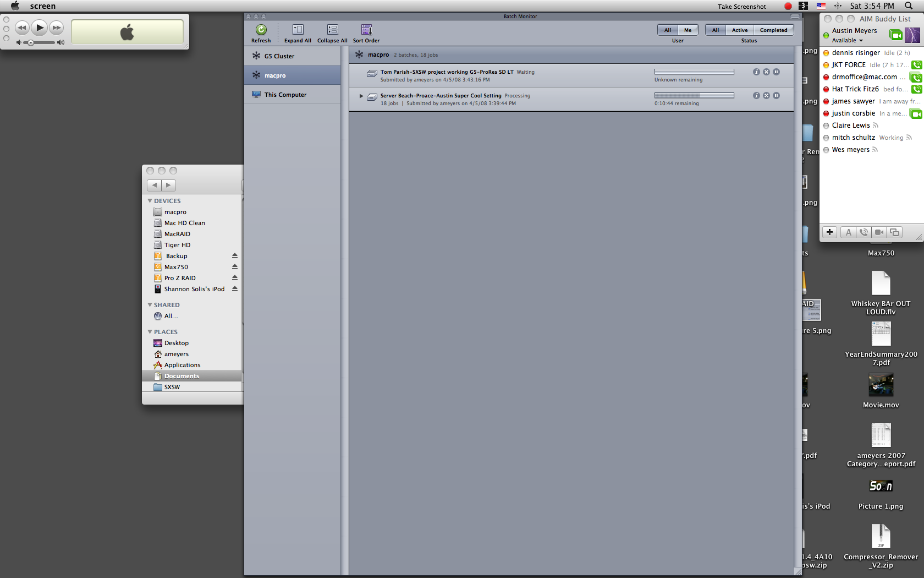Select G5 Cluster in the sidebar
This screenshot has width=924, height=578.
point(279,56)
